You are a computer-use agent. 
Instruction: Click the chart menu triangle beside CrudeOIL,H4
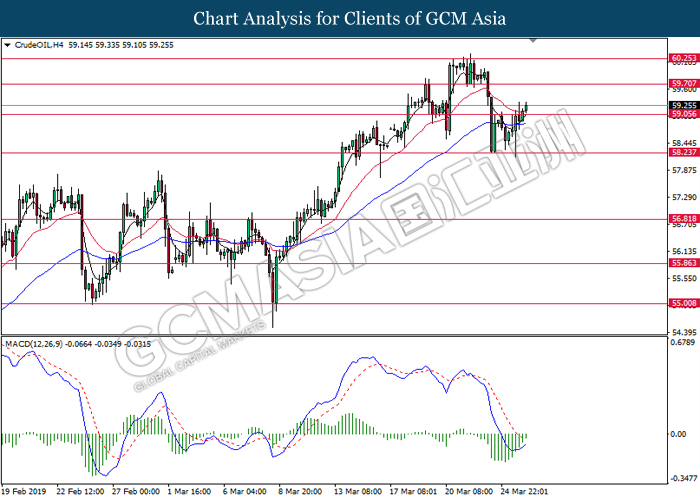coord(7,45)
